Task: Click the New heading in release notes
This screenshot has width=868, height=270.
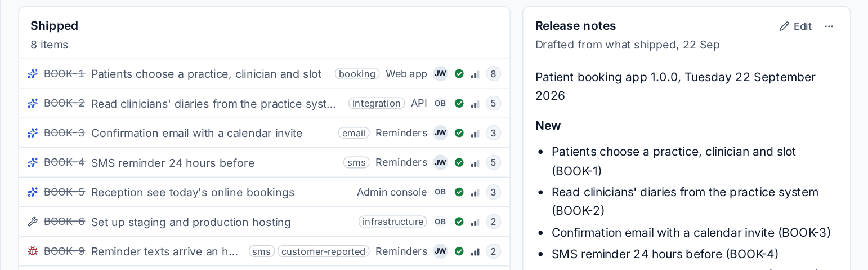Action: click(x=548, y=125)
